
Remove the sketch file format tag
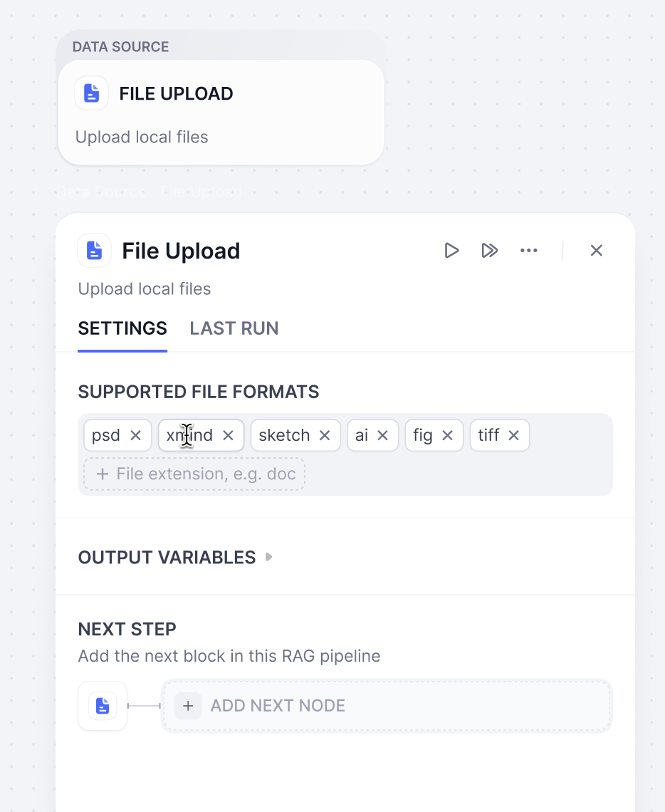coord(325,435)
